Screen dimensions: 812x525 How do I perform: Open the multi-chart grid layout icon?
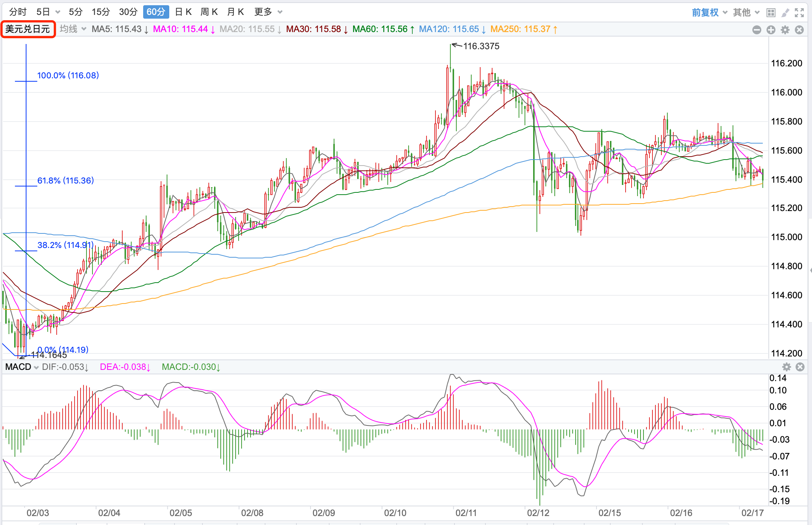771,13
